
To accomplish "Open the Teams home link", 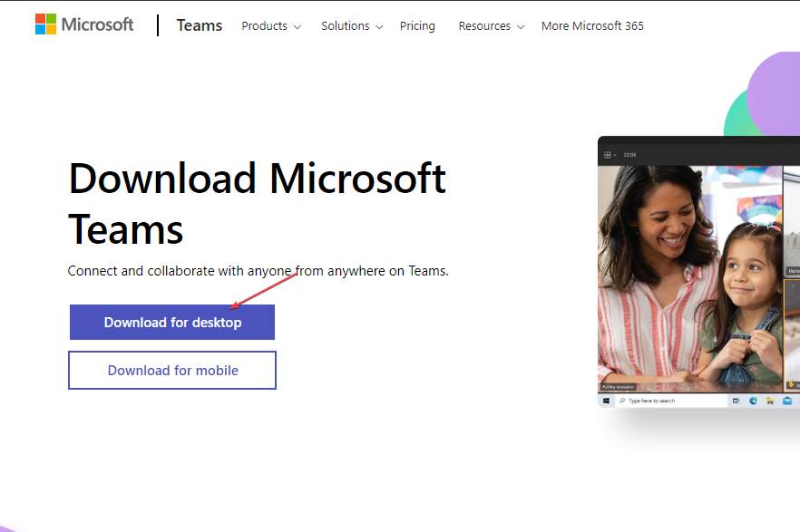I will 199,25.
